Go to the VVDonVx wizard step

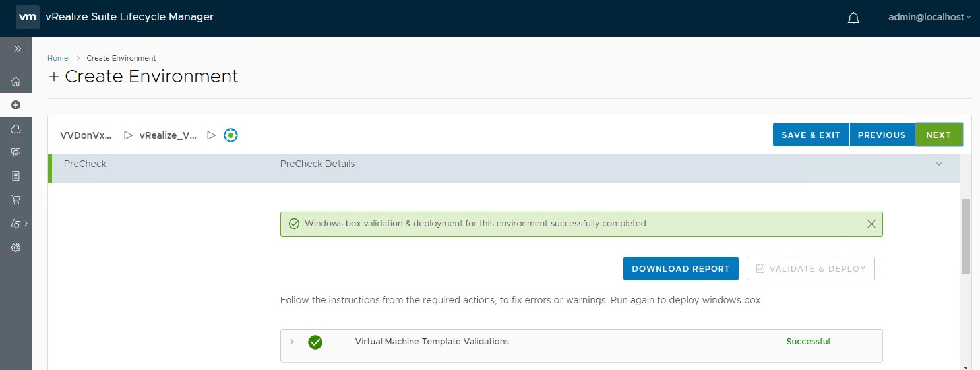tap(86, 135)
